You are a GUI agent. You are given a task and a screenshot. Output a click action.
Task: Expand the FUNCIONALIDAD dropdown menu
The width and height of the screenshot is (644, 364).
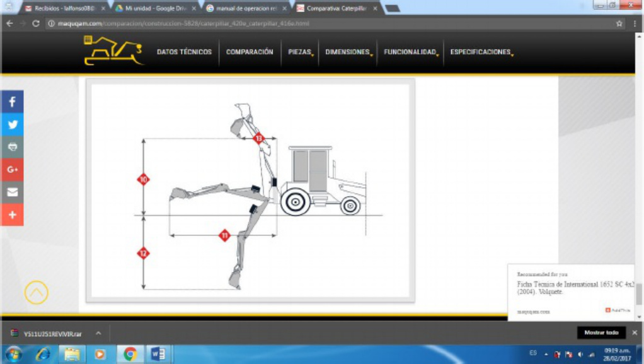click(411, 52)
